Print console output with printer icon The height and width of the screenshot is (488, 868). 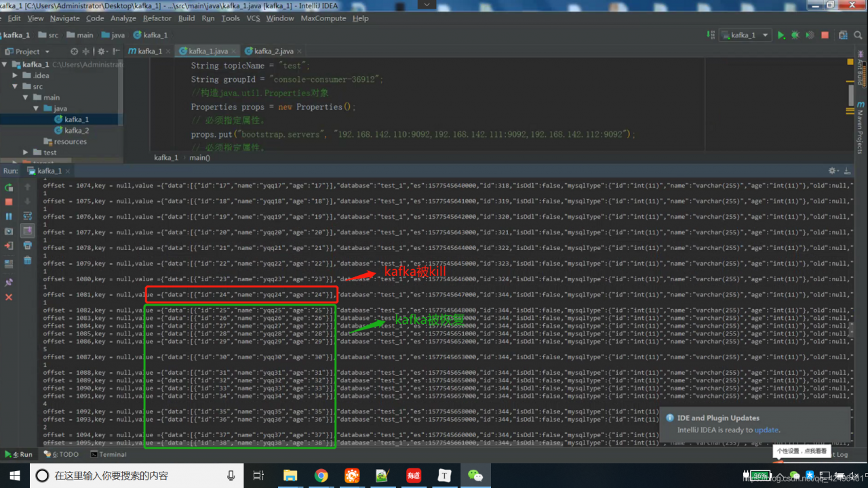pos(28,245)
